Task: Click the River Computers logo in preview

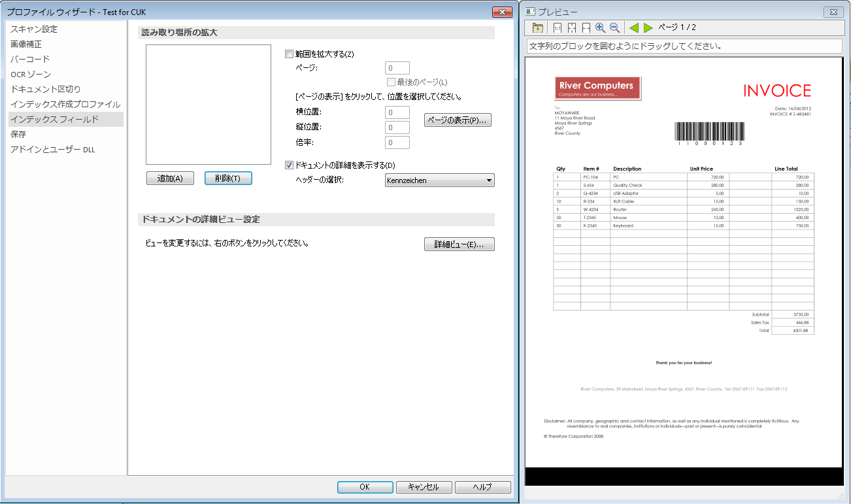Action: tap(598, 88)
